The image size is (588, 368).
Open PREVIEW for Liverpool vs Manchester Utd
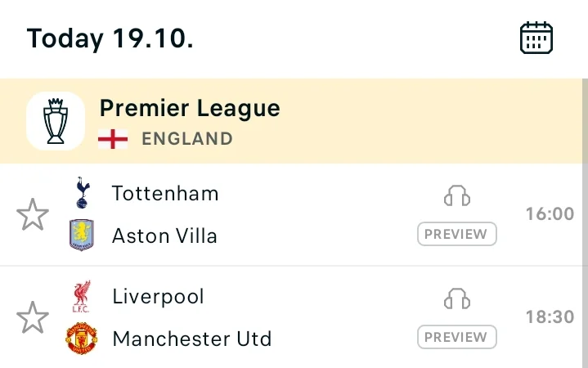pos(457,337)
